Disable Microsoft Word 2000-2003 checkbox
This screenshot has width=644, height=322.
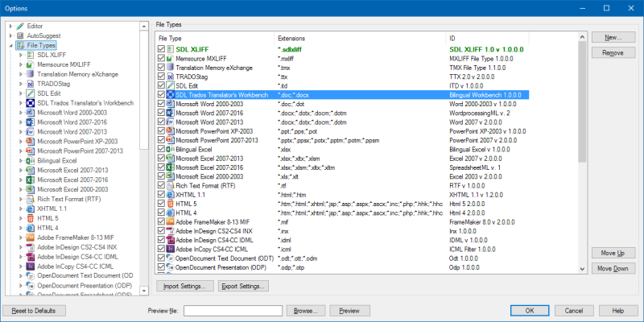coord(162,104)
